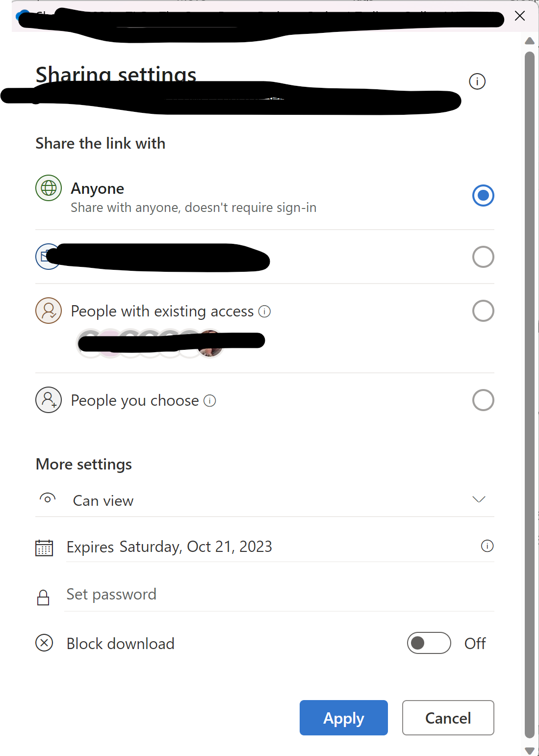The height and width of the screenshot is (756, 539).
Task: Click the Block download circle icon
Action: 44,643
